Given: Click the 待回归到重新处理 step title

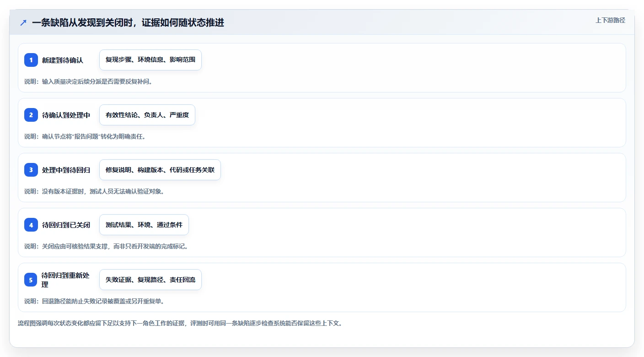Looking at the screenshot, I should tap(66, 280).
